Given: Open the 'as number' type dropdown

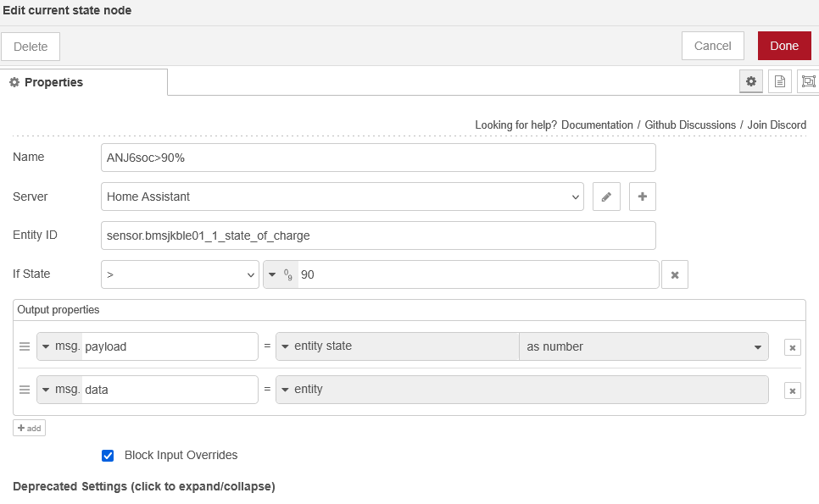Looking at the screenshot, I should click(643, 346).
